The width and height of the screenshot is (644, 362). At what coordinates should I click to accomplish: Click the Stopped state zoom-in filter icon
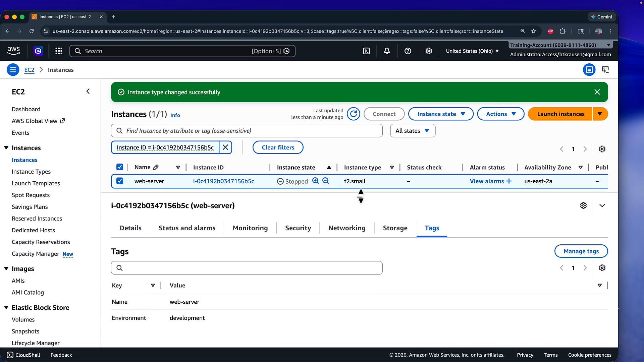pyautogui.click(x=315, y=181)
